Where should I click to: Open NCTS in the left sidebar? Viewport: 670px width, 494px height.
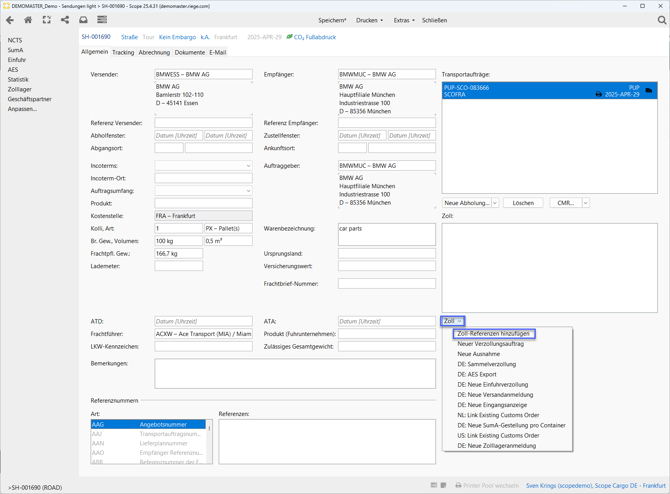pyautogui.click(x=15, y=40)
